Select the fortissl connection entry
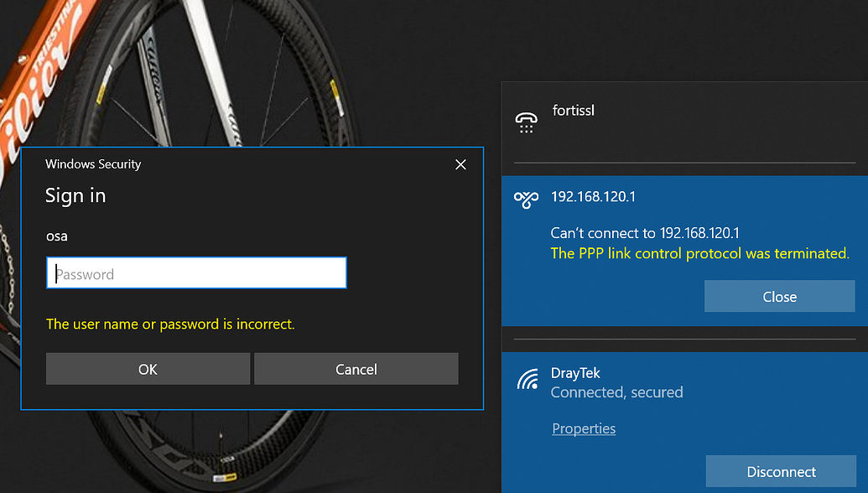Image resolution: width=868 pixels, height=493 pixels. 685,122
